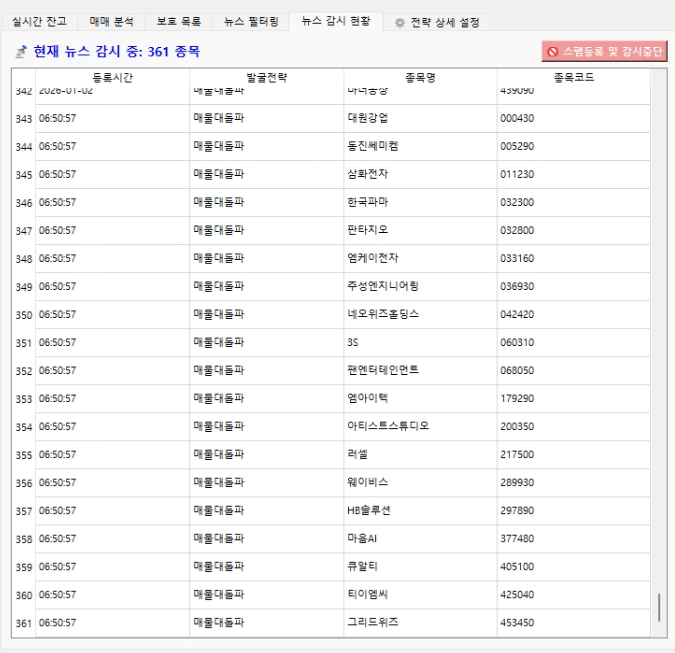Screen dimensions: 675x653
Task: Click the 큐알티 stock name cell
Action: pos(420,566)
